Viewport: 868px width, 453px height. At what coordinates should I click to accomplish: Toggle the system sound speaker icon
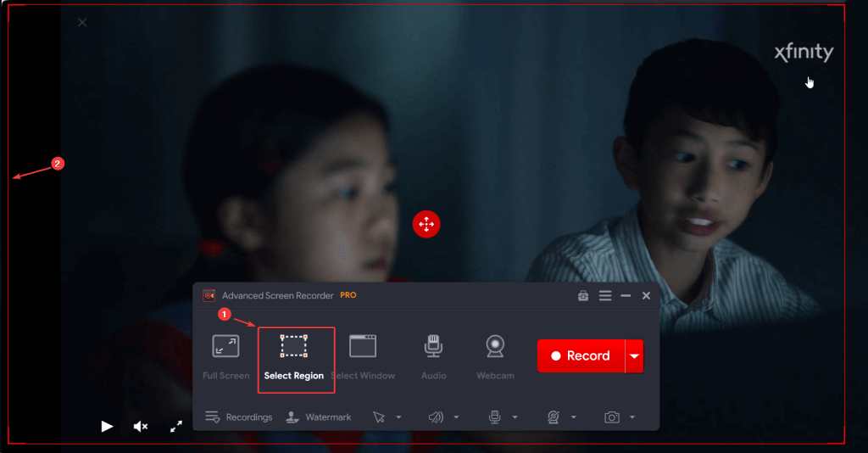pos(437,417)
